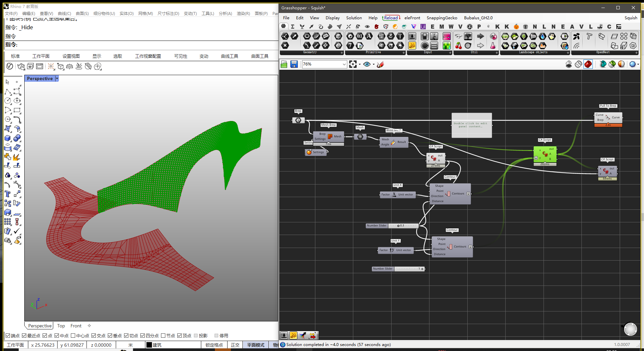644x351 pixels.
Task: Zoom extents icon in canvas toolbar
Action: click(x=353, y=64)
